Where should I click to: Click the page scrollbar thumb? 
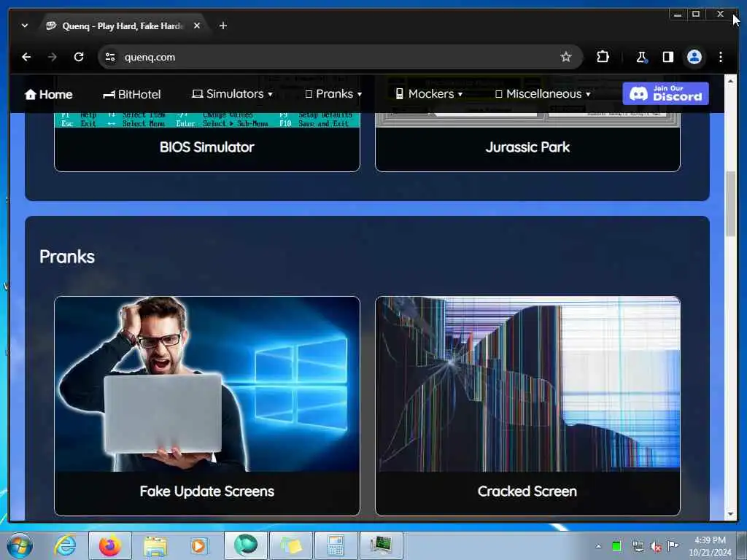[731, 204]
